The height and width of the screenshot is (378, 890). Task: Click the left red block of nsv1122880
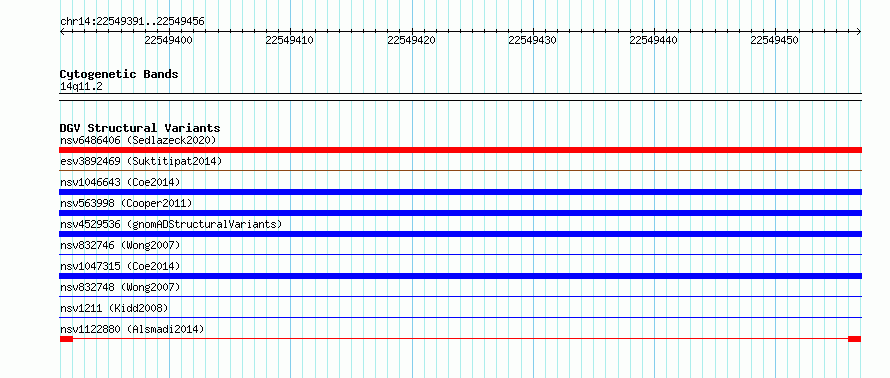tap(66, 339)
